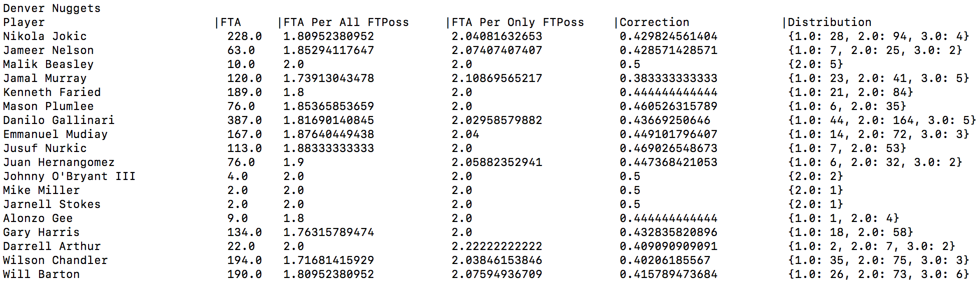Click the Correction column header

(x=654, y=22)
